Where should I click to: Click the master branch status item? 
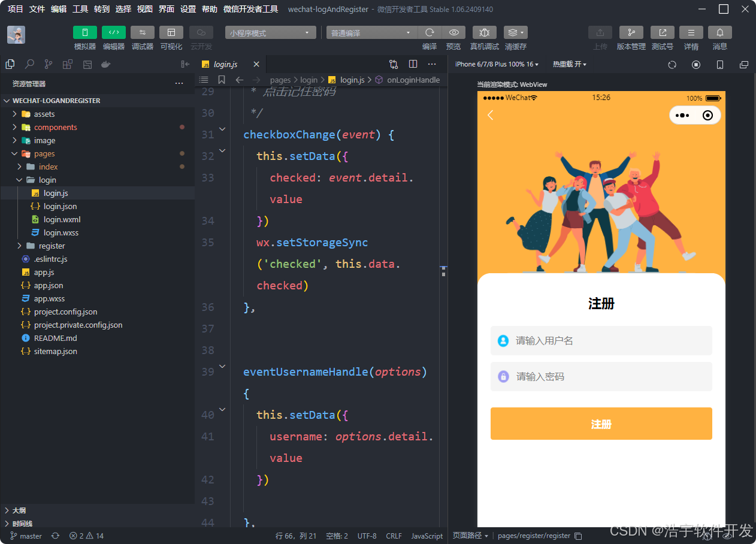(x=26, y=536)
